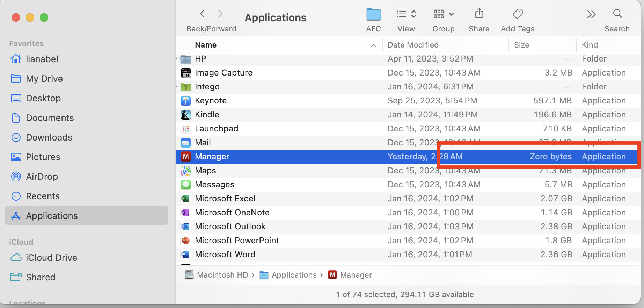Show more toolbar items via double chevron
The height and width of the screenshot is (308, 644).
click(x=591, y=14)
